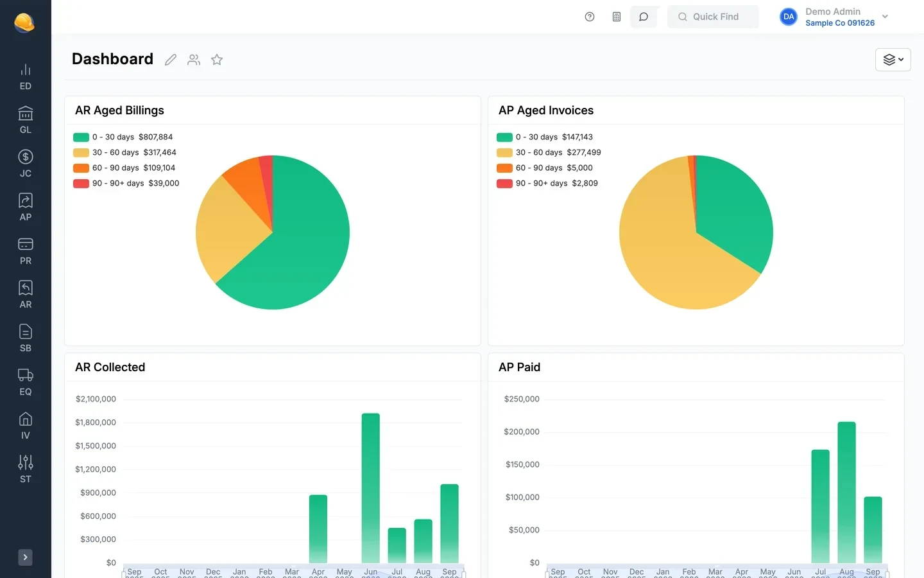Image resolution: width=924 pixels, height=578 pixels.
Task: Toggle AR 0 - 30 days legend swatch
Action: pos(81,137)
